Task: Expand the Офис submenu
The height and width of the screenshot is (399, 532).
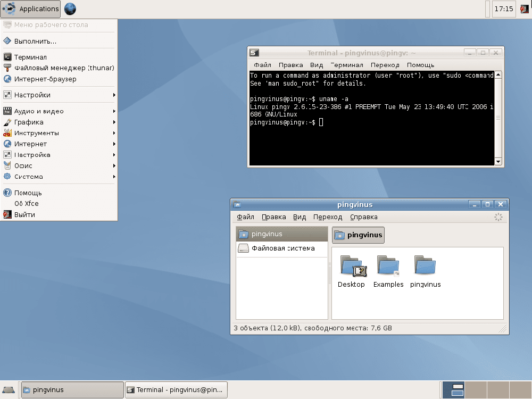Action: click(x=59, y=165)
